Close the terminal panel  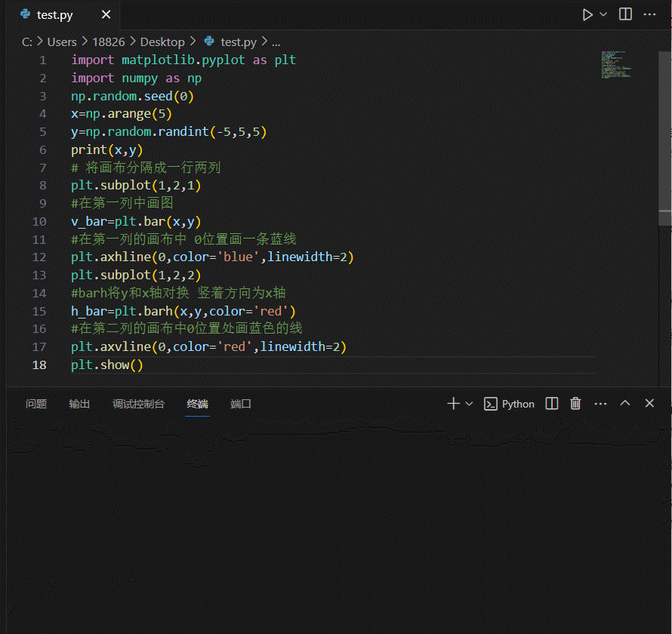click(x=649, y=403)
